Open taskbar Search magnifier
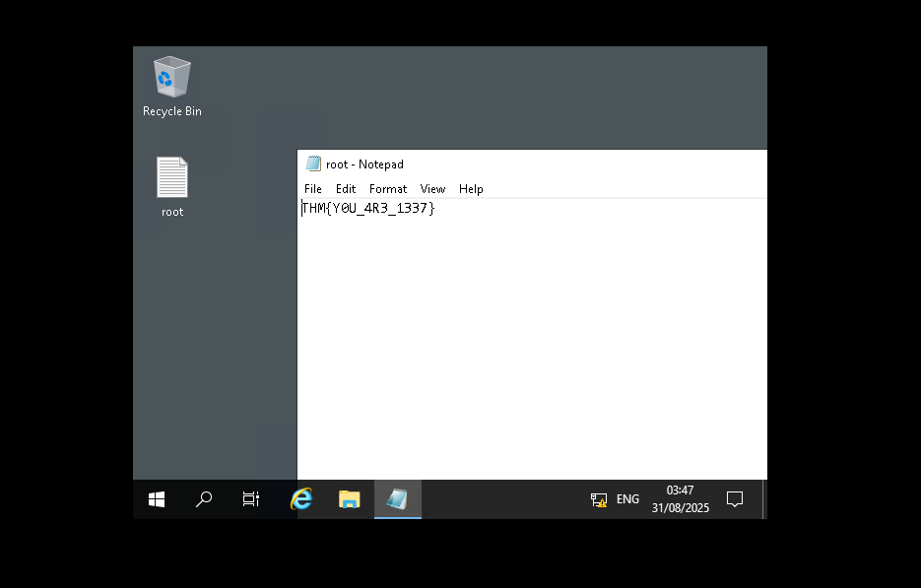The height and width of the screenshot is (588, 921). [204, 499]
